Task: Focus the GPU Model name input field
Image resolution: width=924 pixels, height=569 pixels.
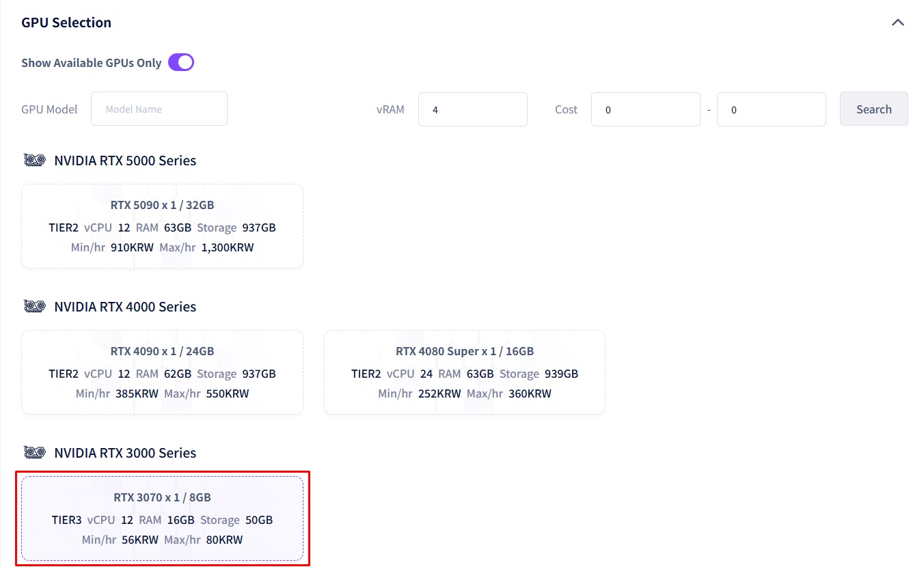Action: pos(159,109)
